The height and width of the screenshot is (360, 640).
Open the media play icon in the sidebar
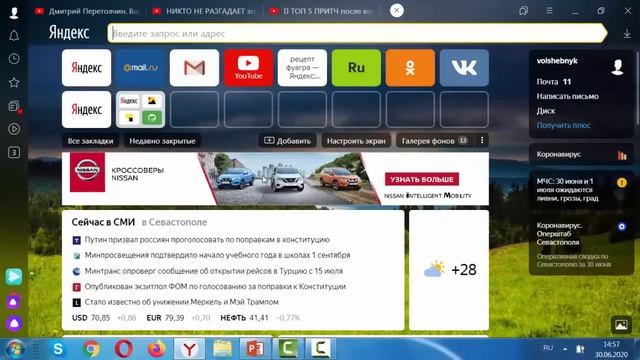pyautogui.click(x=14, y=129)
